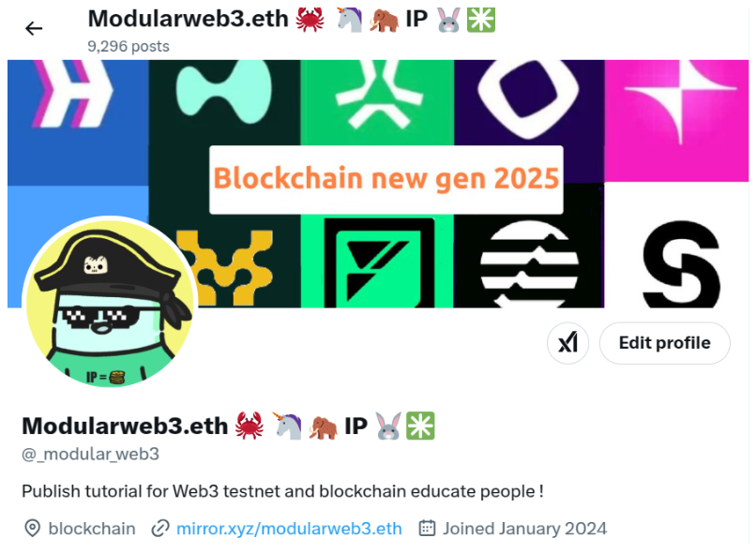Image resolution: width=756 pixels, height=553 pixels.
Task: Click the calendar icon beside Joined January 2024
Action: coord(427,528)
